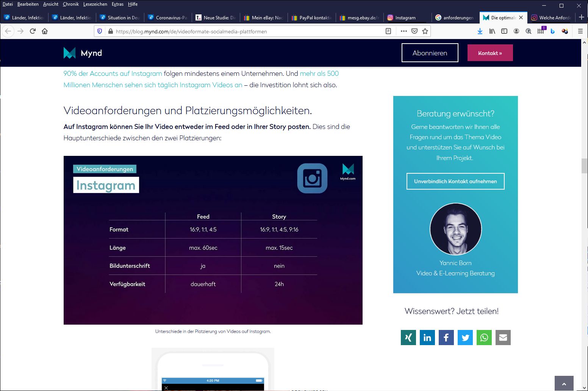
Task: Open page actions three-dot menu
Action: point(404,31)
